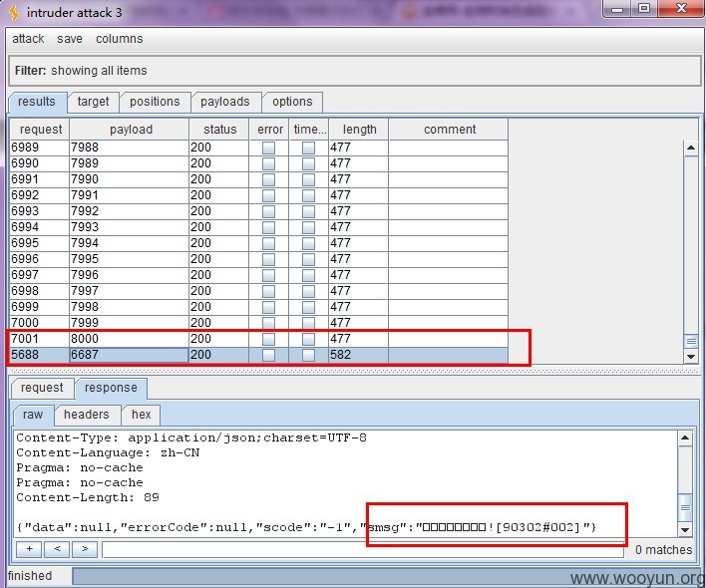Select the response tab in lower pane

111,388
